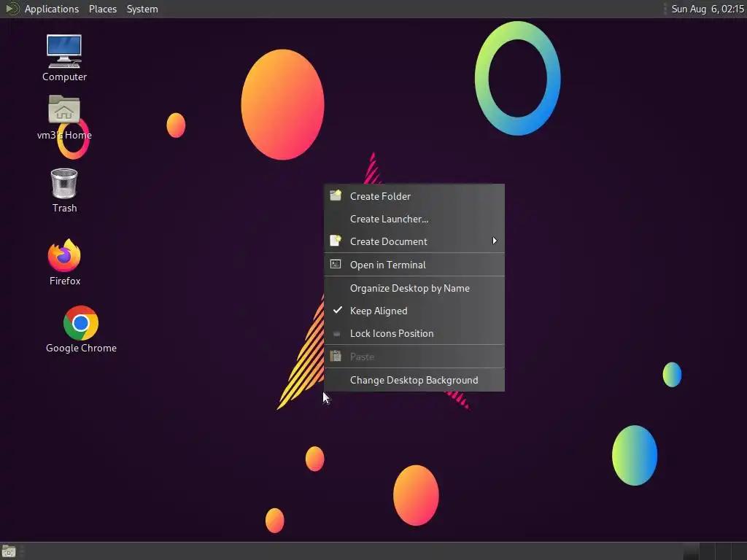
Task: Switch to the third workspace in the switcher
Action: pyautogui.click(x=724, y=551)
